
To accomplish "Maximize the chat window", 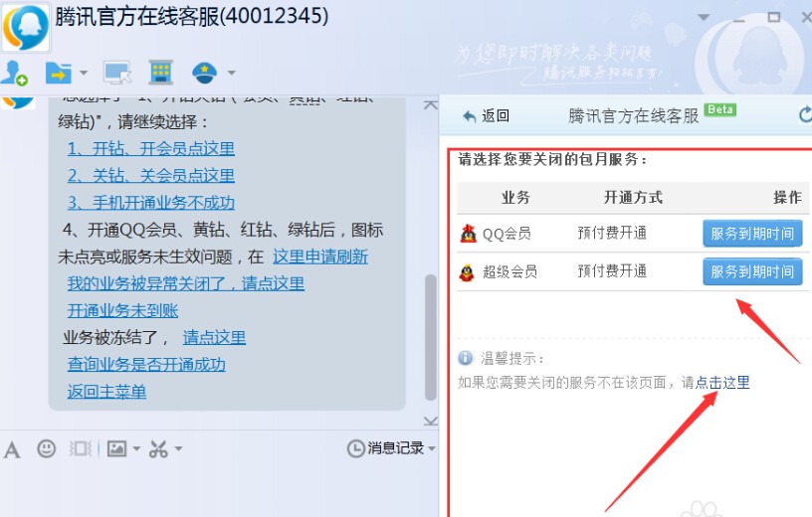I will pyautogui.click(x=773, y=17).
